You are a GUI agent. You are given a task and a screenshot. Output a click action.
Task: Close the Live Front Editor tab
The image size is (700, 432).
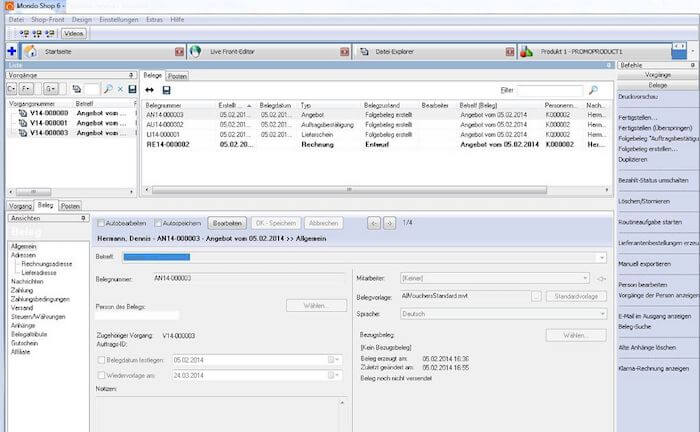coord(345,52)
